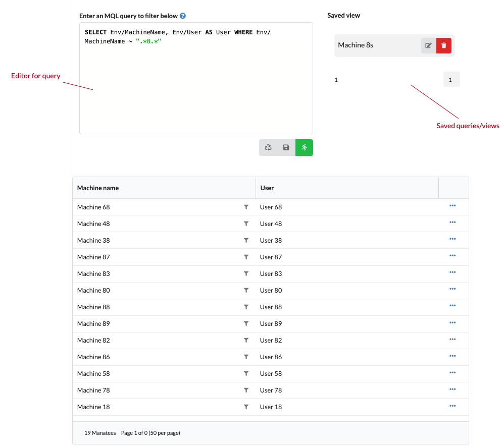Click the filter icon for Machine 18
The image size is (504, 447).
click(x=246, y=408)
